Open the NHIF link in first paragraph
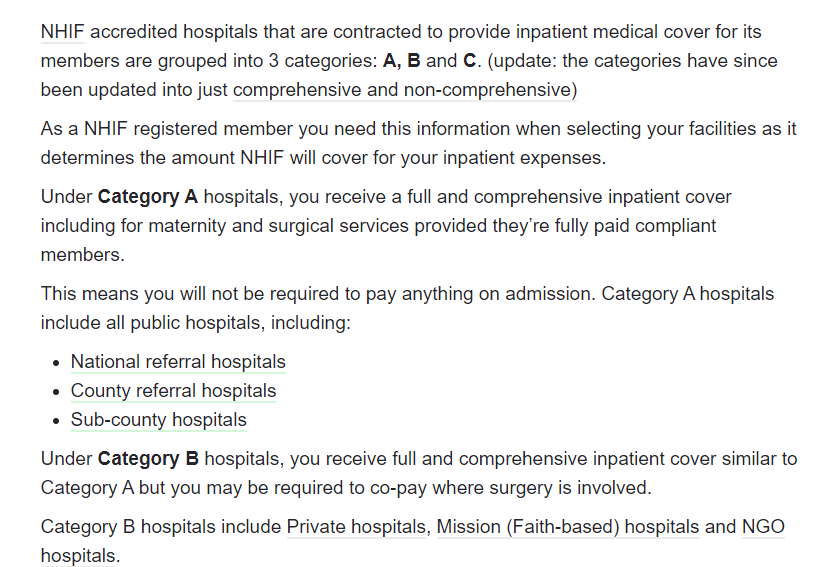The image size is (814, 567). click(62, 32)
